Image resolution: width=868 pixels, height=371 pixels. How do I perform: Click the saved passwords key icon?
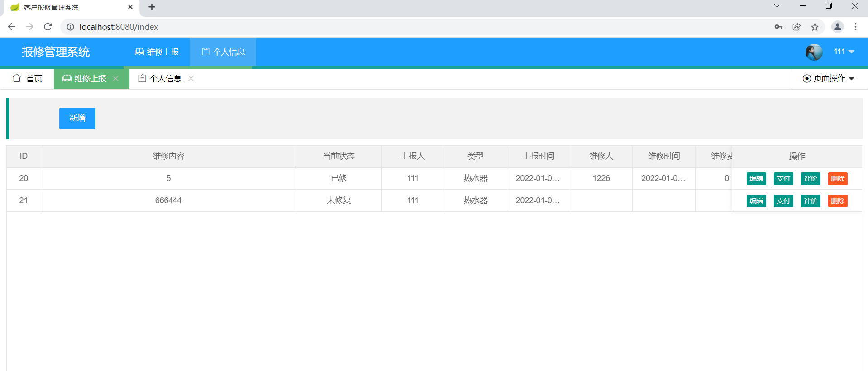coord(778,27)
